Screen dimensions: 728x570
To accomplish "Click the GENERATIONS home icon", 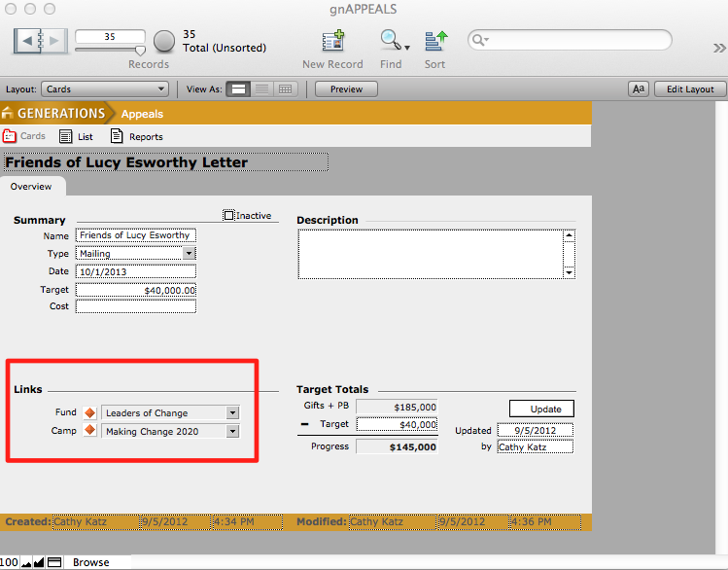I will [x=9, y=114].
